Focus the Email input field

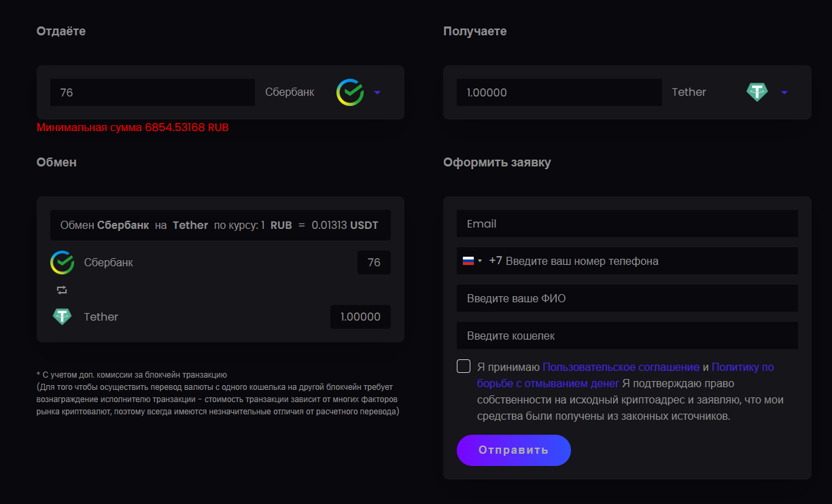(627, 223)
